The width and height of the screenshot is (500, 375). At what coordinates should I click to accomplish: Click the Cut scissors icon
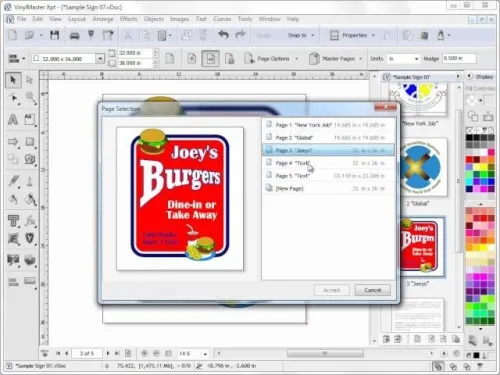(x=128, y=35)
